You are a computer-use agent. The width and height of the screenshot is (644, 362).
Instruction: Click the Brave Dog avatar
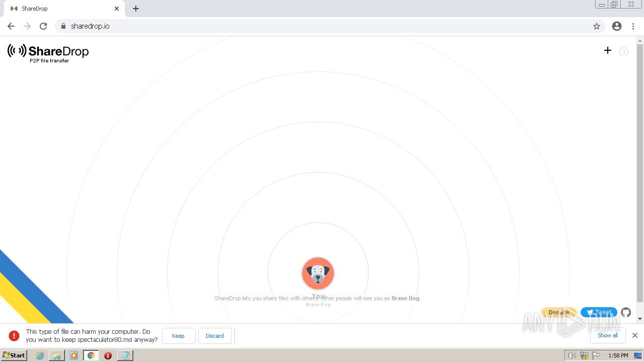click(x=318, y=274)
